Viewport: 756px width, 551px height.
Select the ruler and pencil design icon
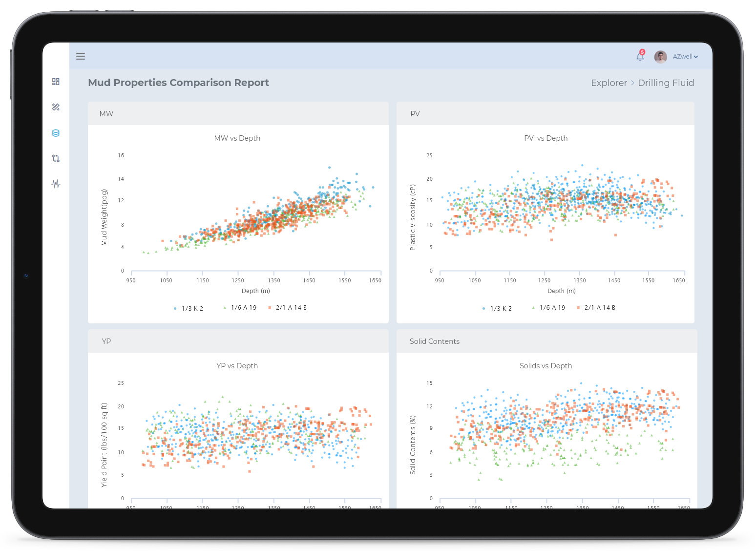[x=56, y=107]
